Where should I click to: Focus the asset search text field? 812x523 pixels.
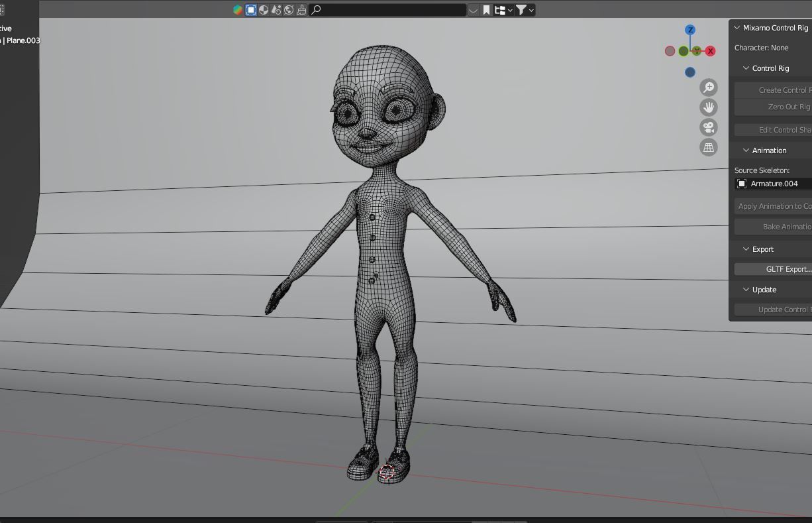click(x=387, y=10)
